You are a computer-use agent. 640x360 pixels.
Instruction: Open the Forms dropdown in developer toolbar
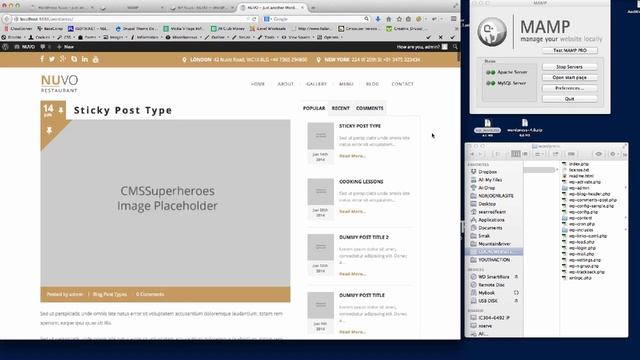click(88, 37)
